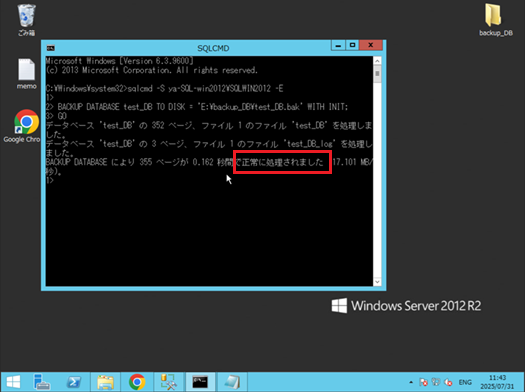This screenshot has width=525, height=392.
Task: Click the SQLCMD scrollbar down arrow
Action: (377, 282)
